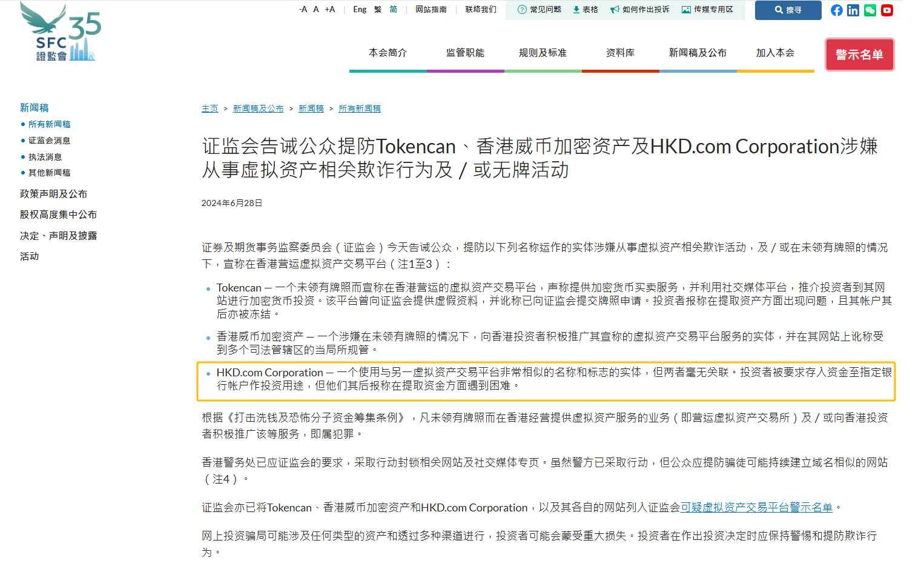Open the 监管职能 navigation menu
The image size is (924, 569).
(x=465, y=53)
